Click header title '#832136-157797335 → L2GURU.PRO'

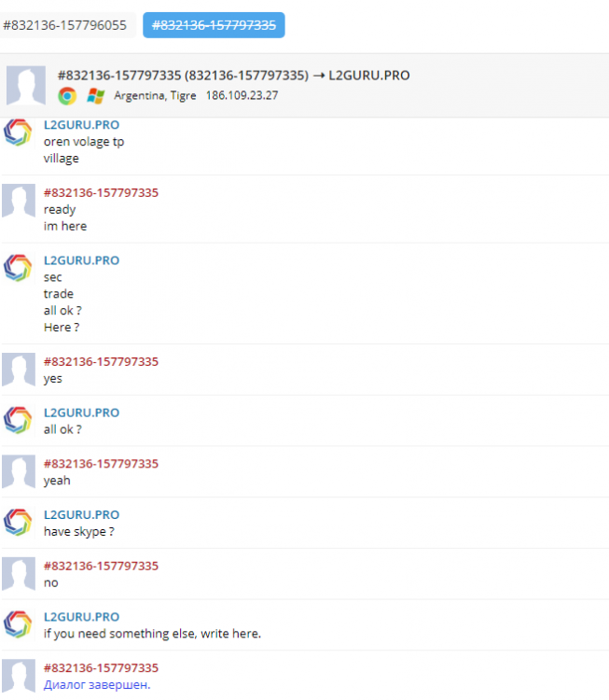(233, 75)
